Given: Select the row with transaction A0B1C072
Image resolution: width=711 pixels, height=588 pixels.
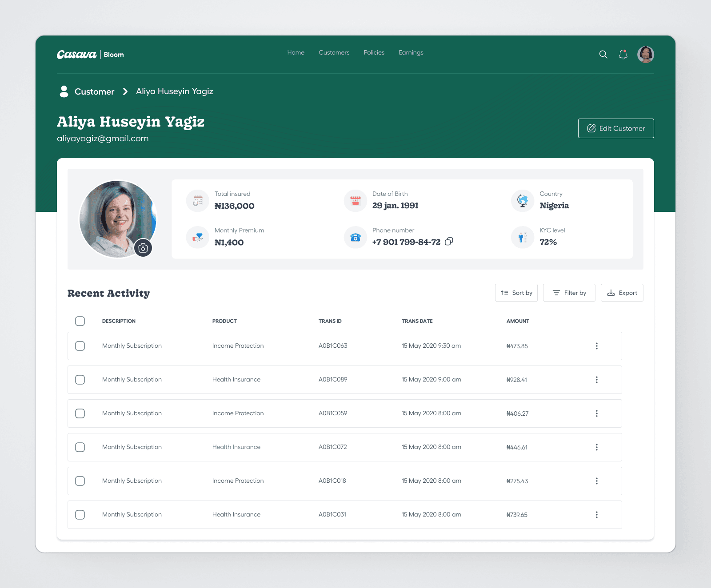Looking at the screenshot, I should pos(80,447).
